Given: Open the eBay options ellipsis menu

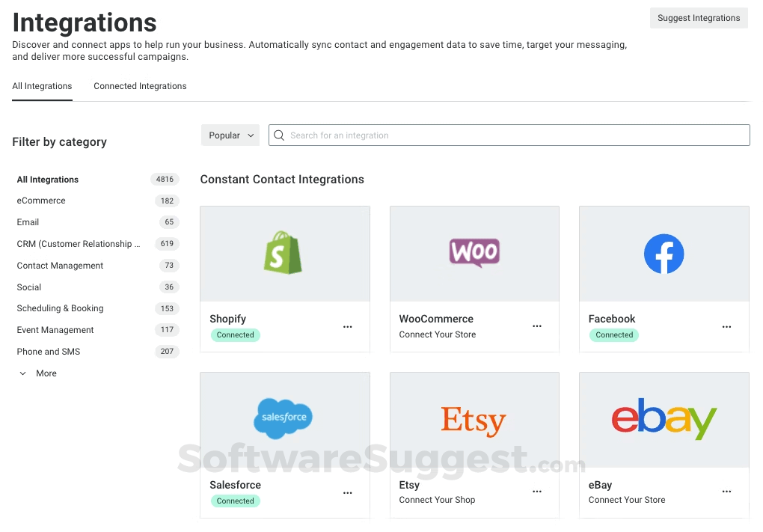Looking at the screenshot, I should [x=726, y=492].
